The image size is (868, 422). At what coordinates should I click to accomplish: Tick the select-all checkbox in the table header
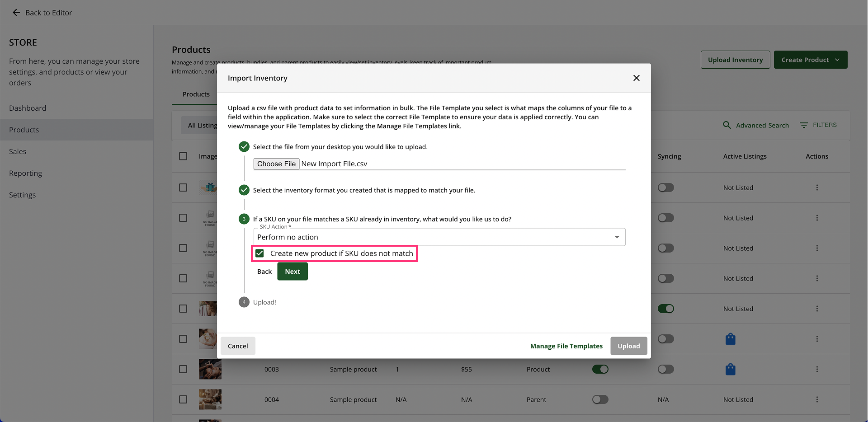[183, 156]
